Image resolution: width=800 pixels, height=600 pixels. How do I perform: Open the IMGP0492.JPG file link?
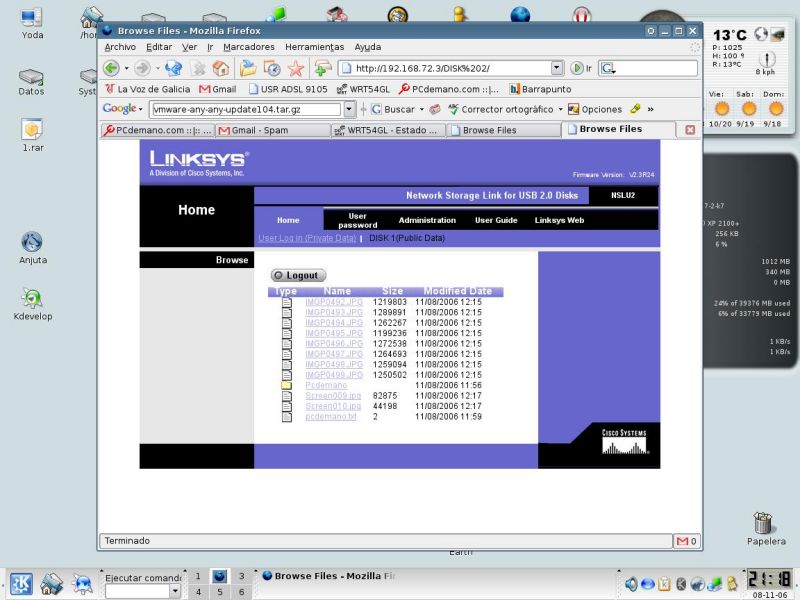coord(334,302)
